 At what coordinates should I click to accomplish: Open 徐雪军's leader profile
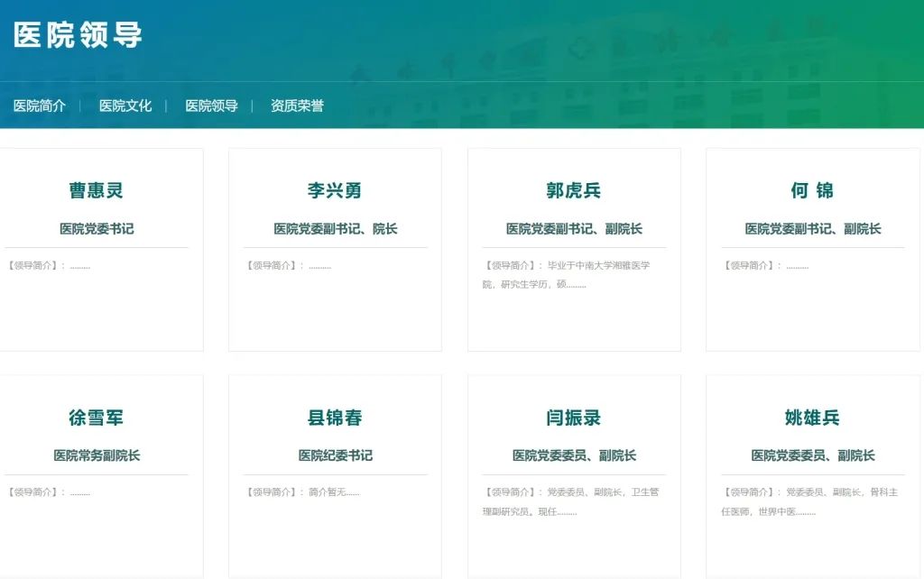click(x=96, y=418)
